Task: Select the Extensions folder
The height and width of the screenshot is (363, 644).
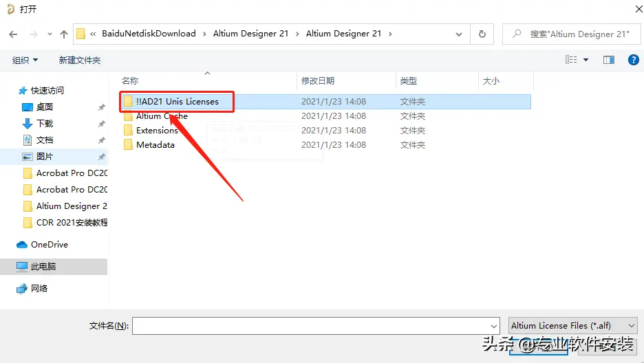Action: [157, 131]
